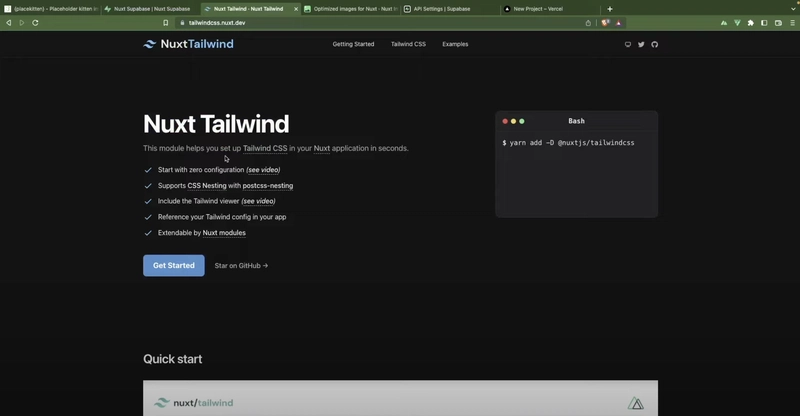Open the Brave Wallet icon

click(778, 23)
